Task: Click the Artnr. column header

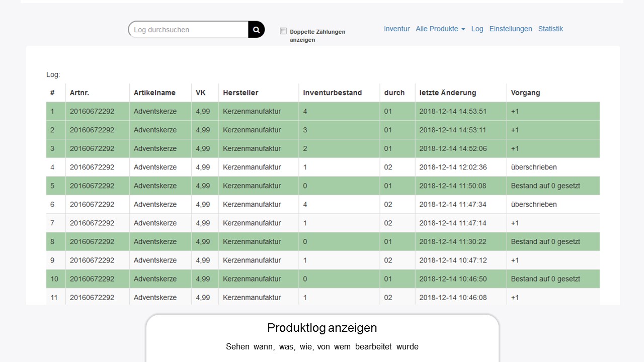Action: pyautogui.click(x=79, y=93)
